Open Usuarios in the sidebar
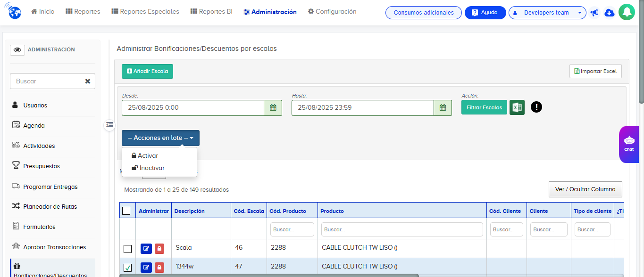 click(x=35, y=106)
